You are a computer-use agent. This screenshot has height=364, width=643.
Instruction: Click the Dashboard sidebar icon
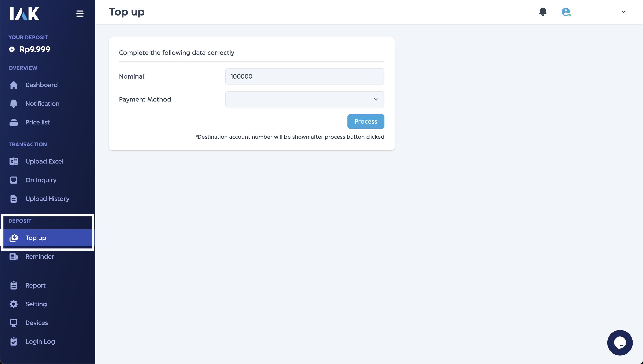[13, 85]
